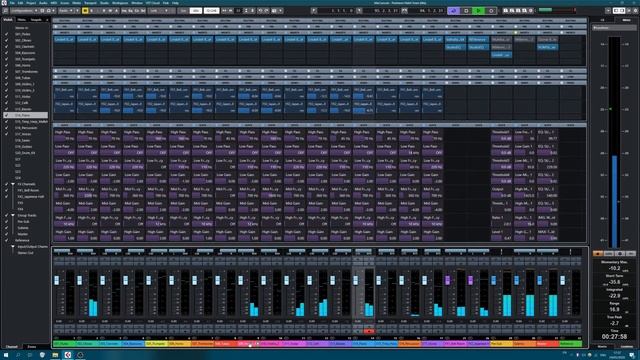Open the Edit menu
Image resolution: width=640 pixels, height=360 pixels.
[x=20, y=3]
